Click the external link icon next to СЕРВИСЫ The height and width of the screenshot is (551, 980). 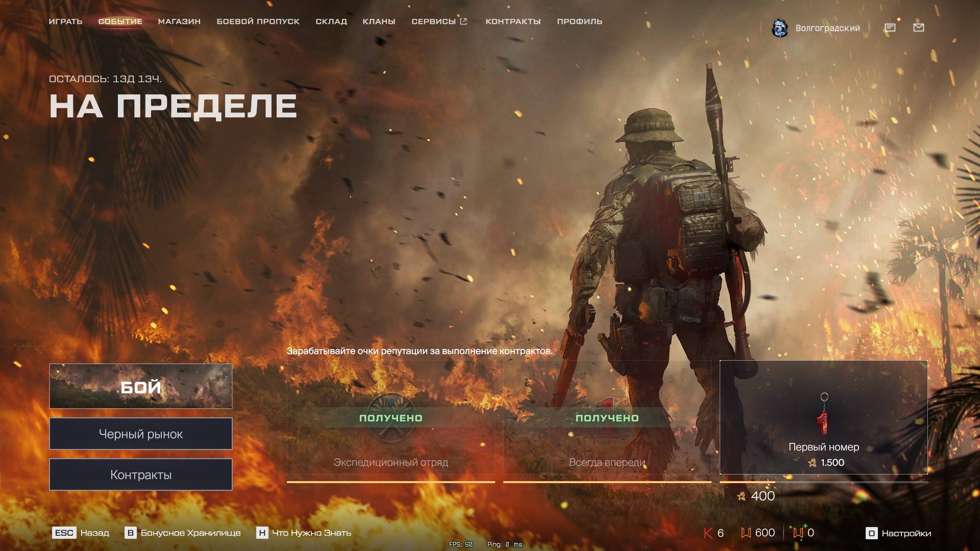(x=463, y=21)
